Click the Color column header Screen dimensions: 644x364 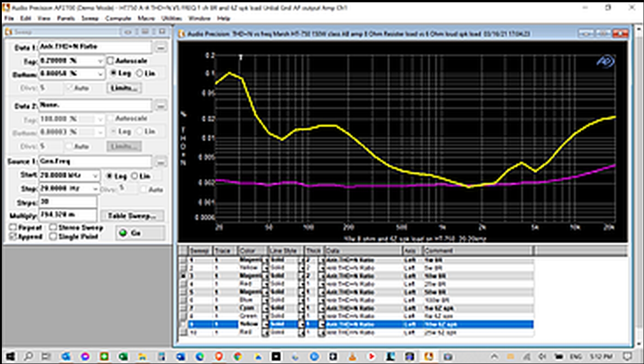[253, 250]
